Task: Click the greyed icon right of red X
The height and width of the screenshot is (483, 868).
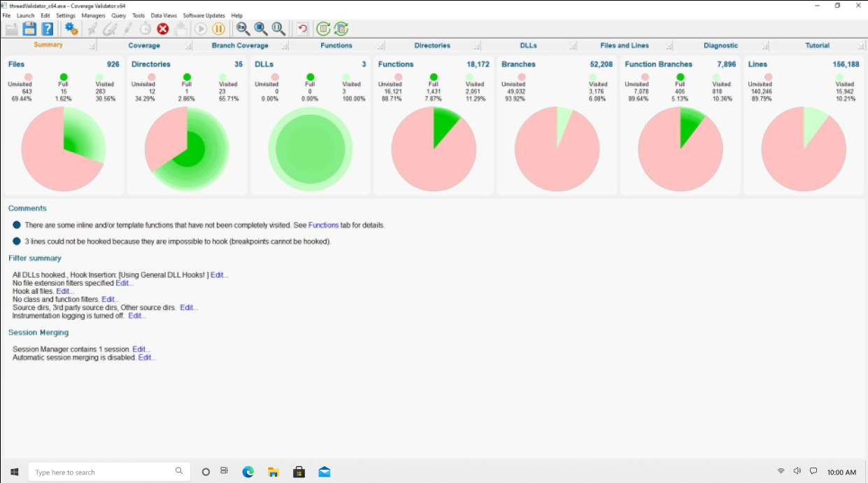Action: click(180, 29)
